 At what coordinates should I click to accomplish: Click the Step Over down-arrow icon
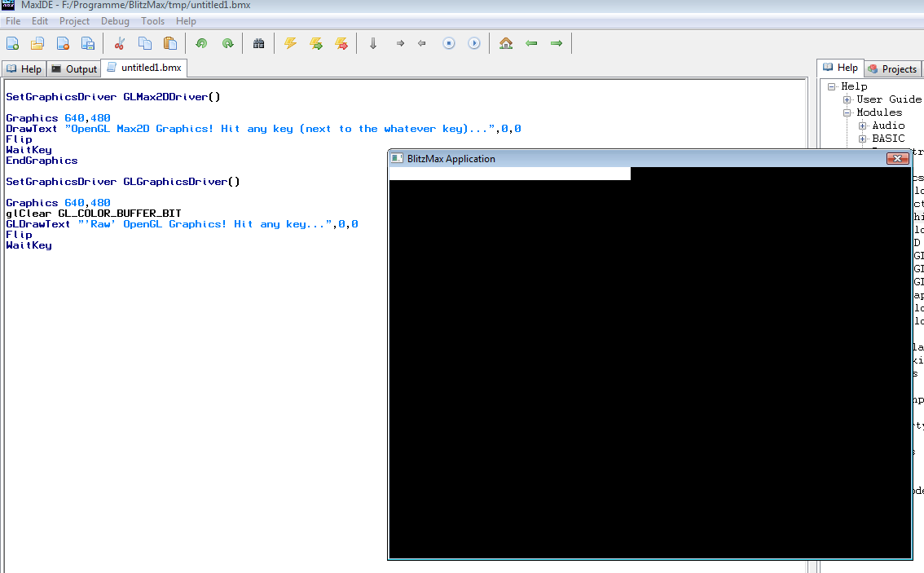pyautogui.click(x=373, y=43)
